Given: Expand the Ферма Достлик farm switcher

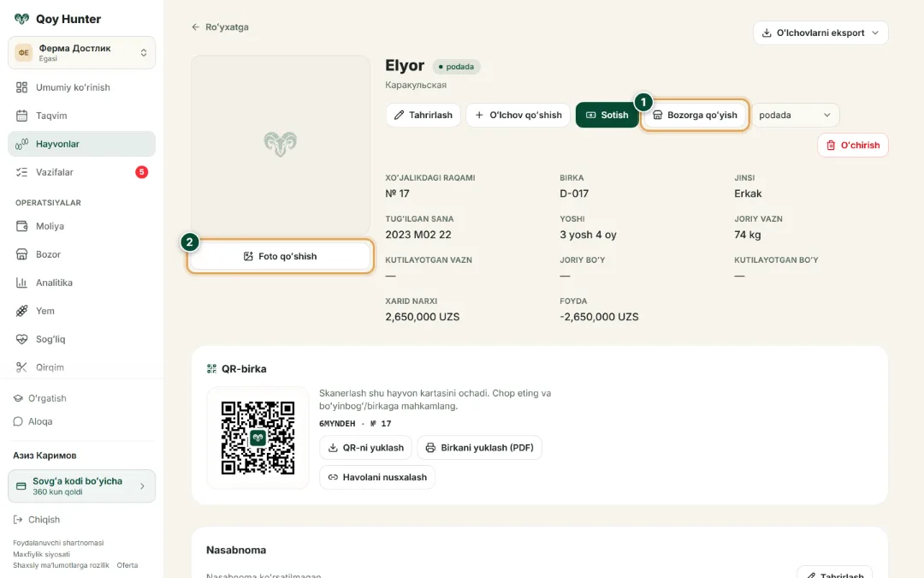Looking at the screenshot, I should point(81,52).
